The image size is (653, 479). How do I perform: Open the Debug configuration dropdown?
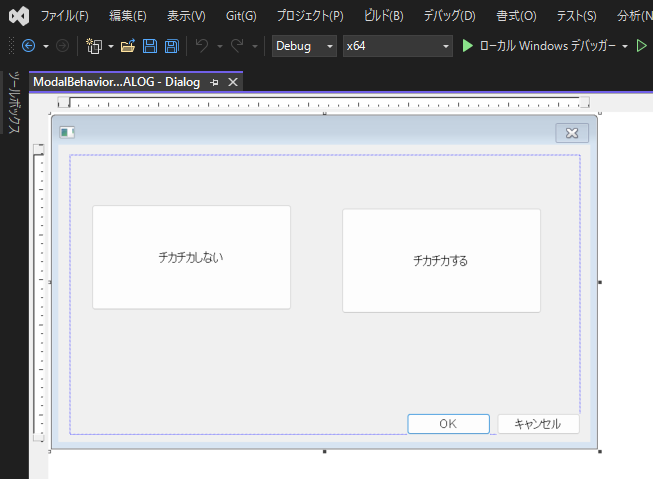click(303, 46)
